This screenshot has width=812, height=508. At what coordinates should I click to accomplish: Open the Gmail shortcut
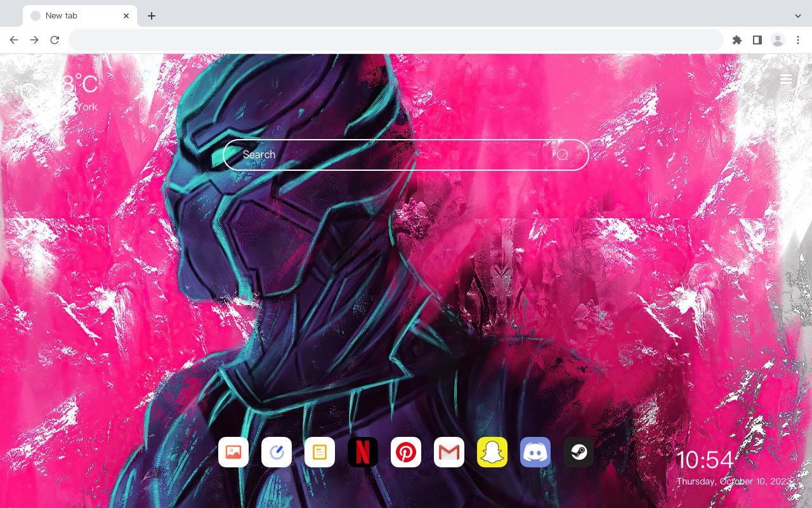449,452
